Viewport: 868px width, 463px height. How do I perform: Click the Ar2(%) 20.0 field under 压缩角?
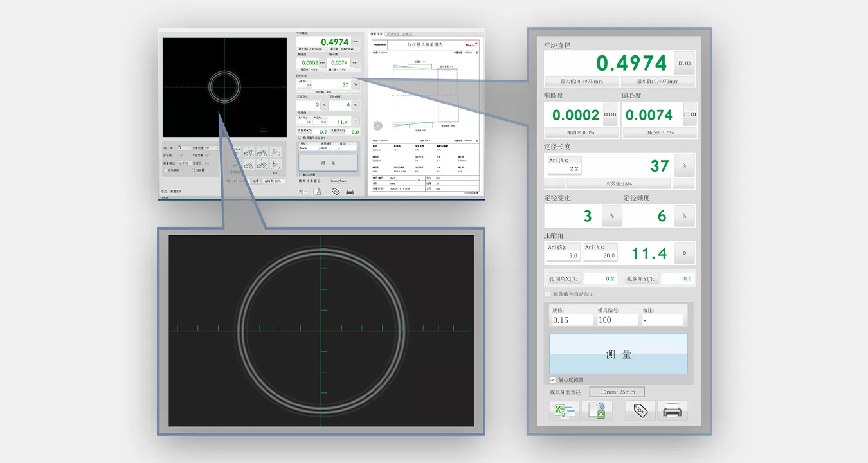[601, 252]
